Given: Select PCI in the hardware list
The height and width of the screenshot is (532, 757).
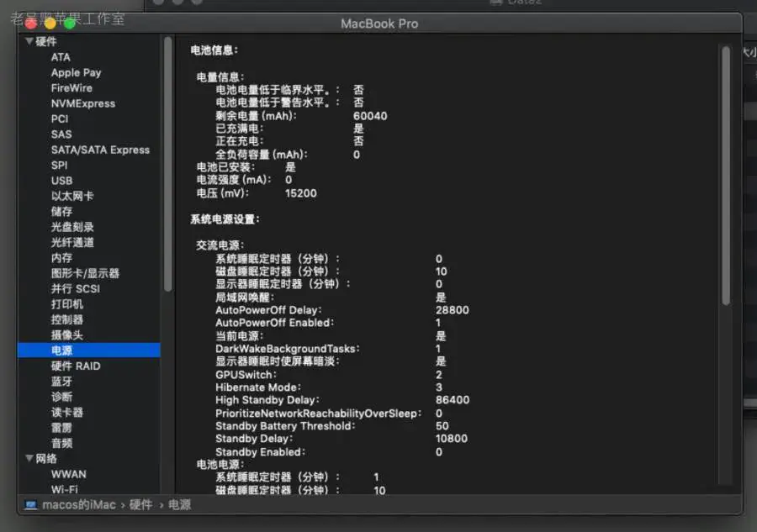Looking at the screenshot, I should click(x=60, y=119).
